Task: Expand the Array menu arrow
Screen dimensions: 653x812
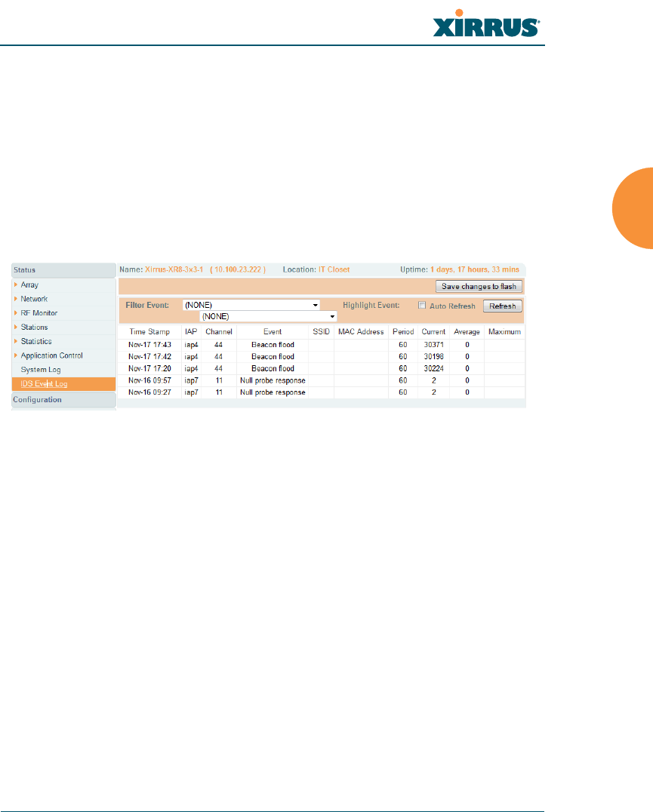Action: tap(16, 285)
